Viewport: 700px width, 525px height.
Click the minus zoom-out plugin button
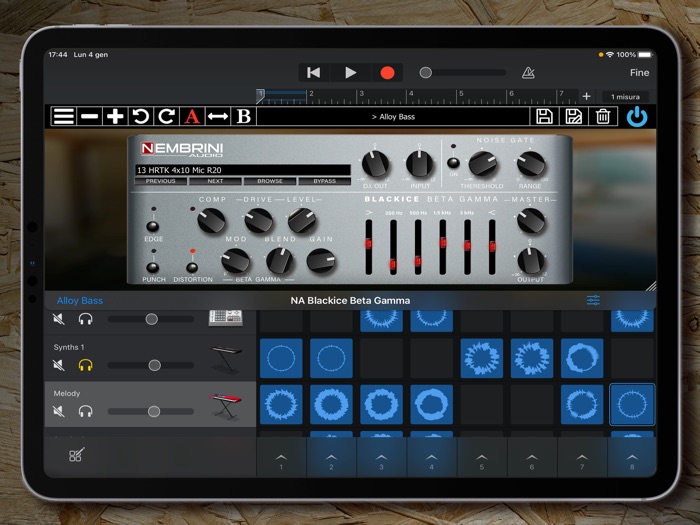pos(89,117)
